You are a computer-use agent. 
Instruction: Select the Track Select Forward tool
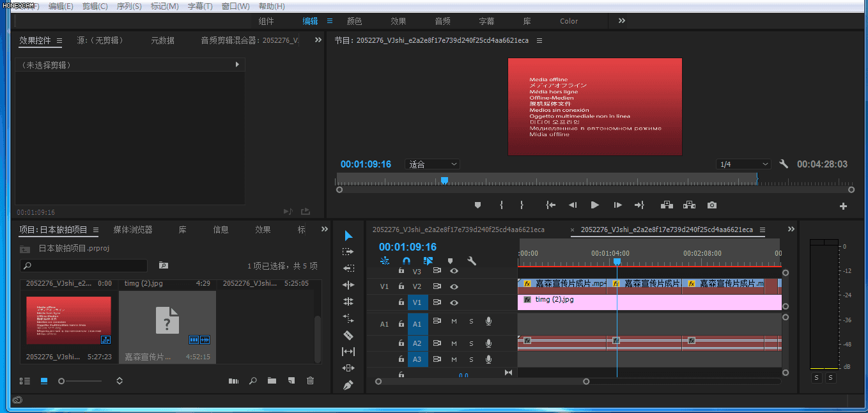[348, 252]
